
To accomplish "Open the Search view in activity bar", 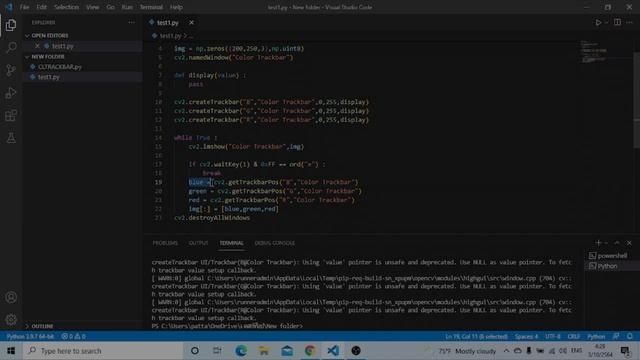I will [11, 47].
